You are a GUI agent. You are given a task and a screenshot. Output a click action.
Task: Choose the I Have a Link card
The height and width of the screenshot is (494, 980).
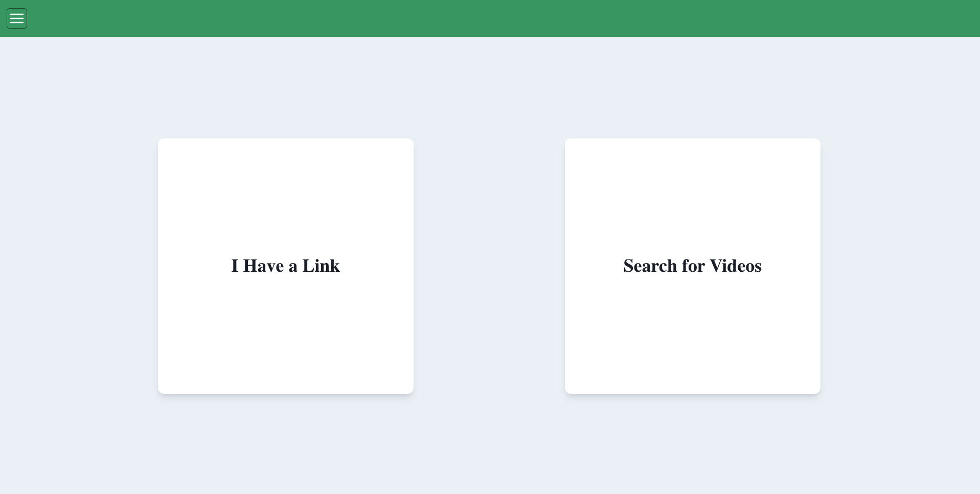click(286, 266)
